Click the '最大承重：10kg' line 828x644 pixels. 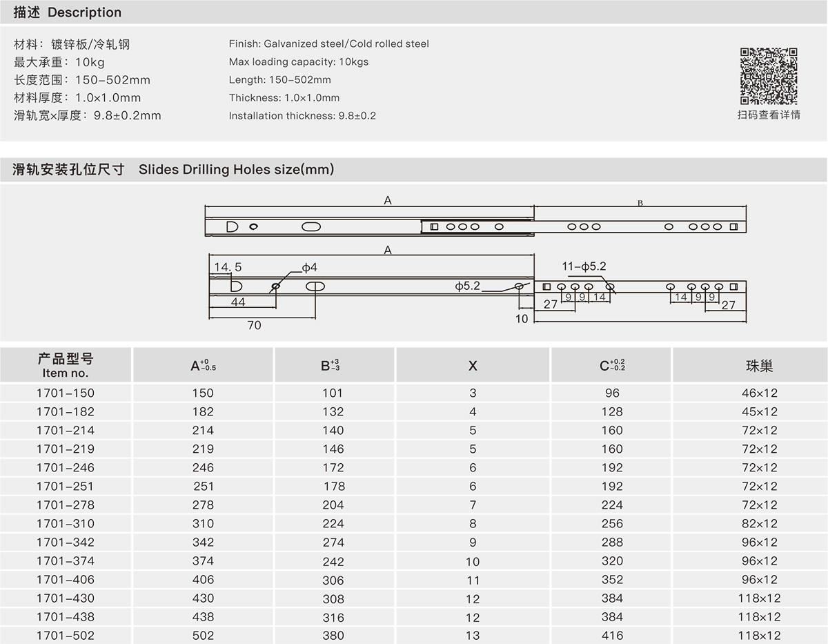tap(59, 62)
